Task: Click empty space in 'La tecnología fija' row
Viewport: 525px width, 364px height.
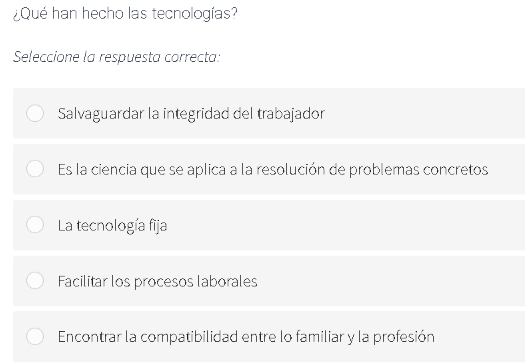Action: point(345,225)
